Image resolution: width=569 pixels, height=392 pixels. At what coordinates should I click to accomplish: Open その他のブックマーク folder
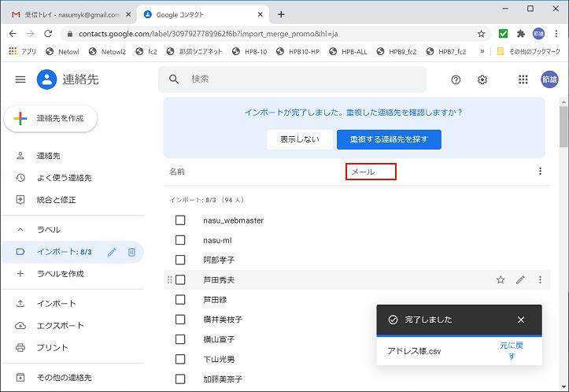[x=528, y=51]
